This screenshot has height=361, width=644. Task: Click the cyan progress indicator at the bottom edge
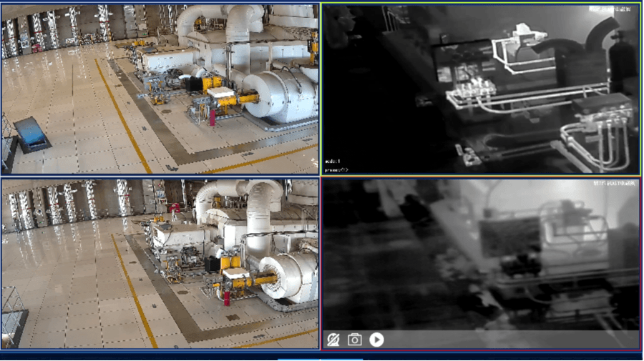320,359
